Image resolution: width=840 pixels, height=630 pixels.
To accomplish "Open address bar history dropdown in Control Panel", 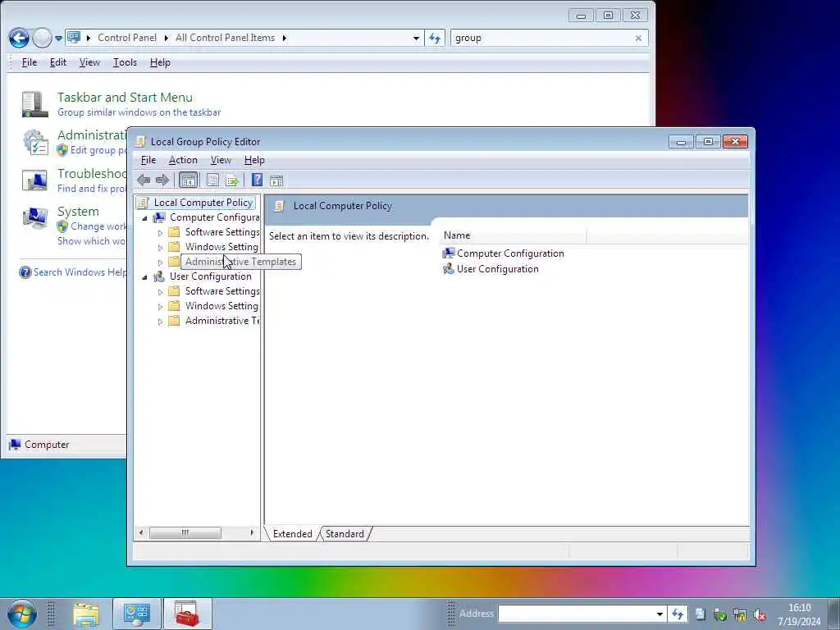I will click(x=416, y=38).
